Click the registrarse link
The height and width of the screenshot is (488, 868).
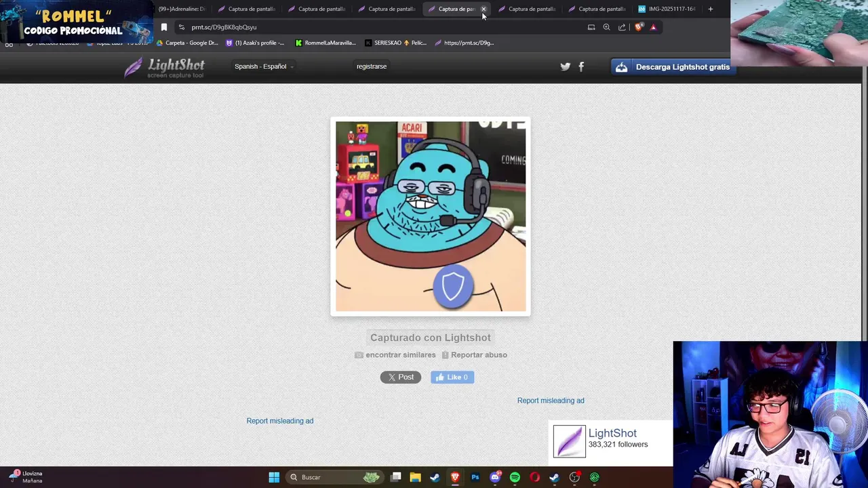(x=372, y=66)
